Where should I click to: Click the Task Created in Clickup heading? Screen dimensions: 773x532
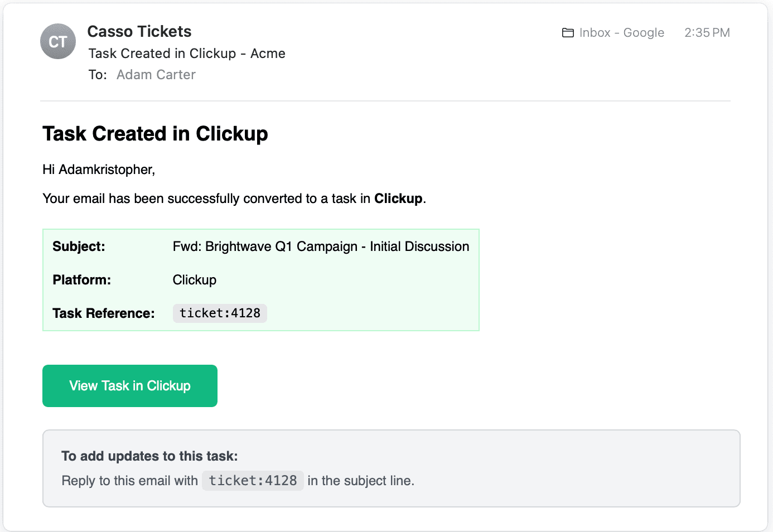tap(155, 133)
